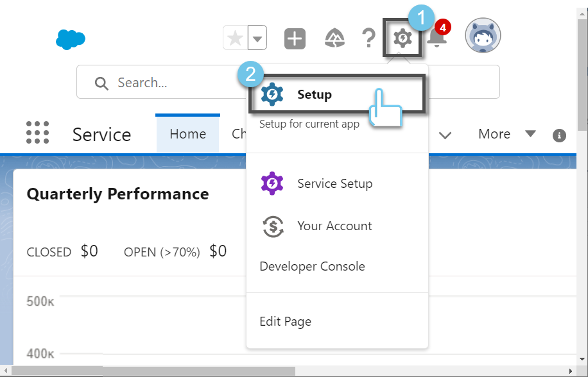Open the favorites list dropdown arrow
588x377 pixels.
point(257,38)
